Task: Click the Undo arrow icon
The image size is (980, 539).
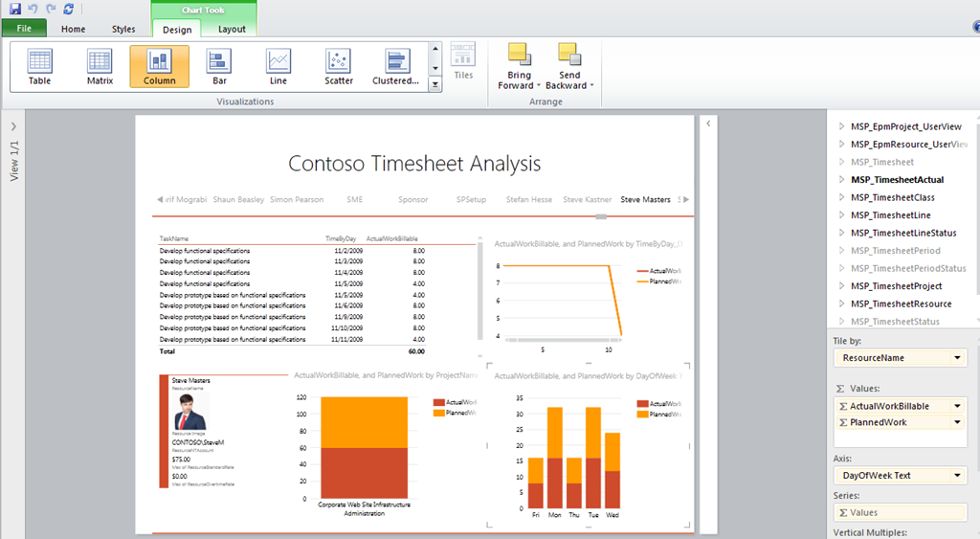Action: tap(33, 9)
